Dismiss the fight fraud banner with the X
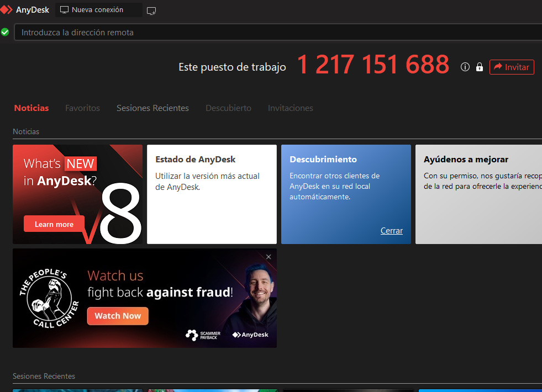542x392 pixels. coord(269,256)
